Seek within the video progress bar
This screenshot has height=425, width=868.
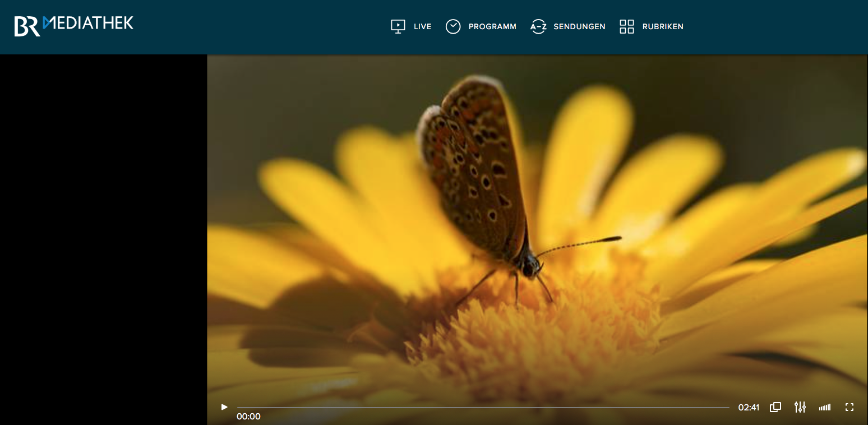coord(483,408)
